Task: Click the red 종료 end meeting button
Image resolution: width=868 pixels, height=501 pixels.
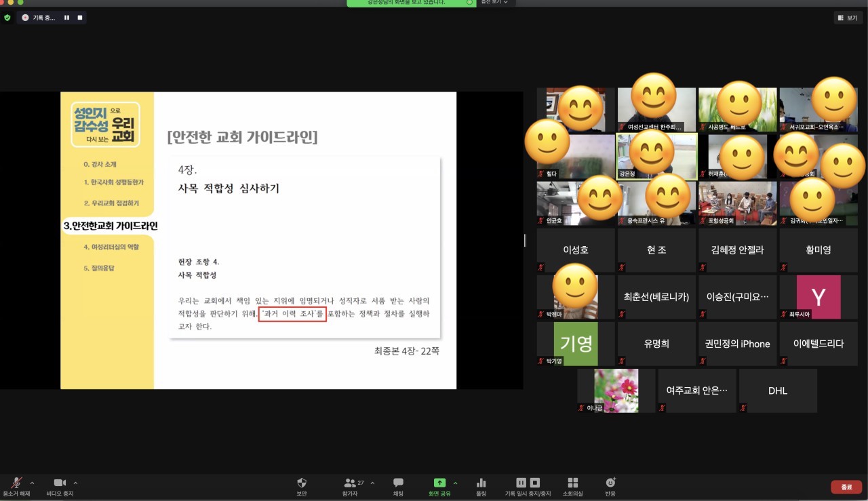Action: click(x=846, y=487)
